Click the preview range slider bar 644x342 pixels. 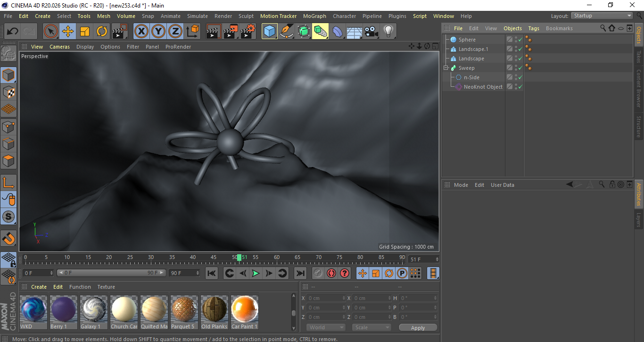(111, 273)
